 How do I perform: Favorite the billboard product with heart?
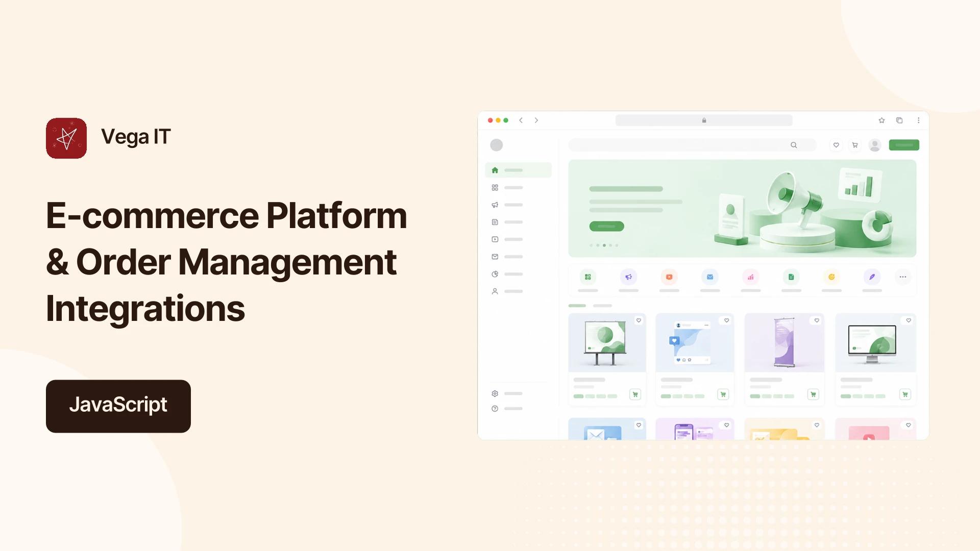[639, 320]
